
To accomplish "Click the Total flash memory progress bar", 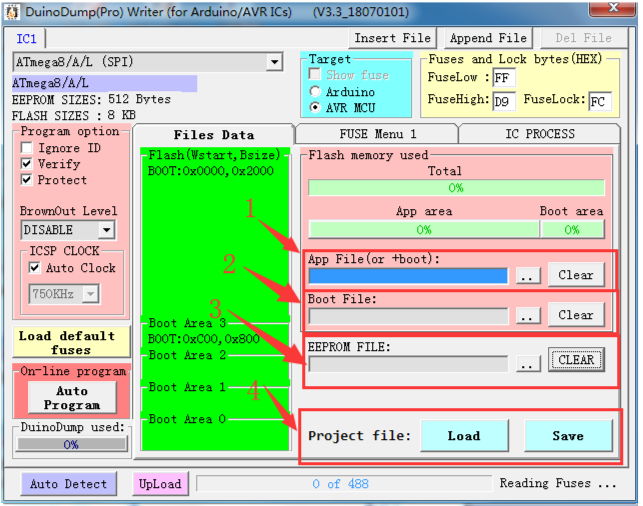I will [456, 188].
